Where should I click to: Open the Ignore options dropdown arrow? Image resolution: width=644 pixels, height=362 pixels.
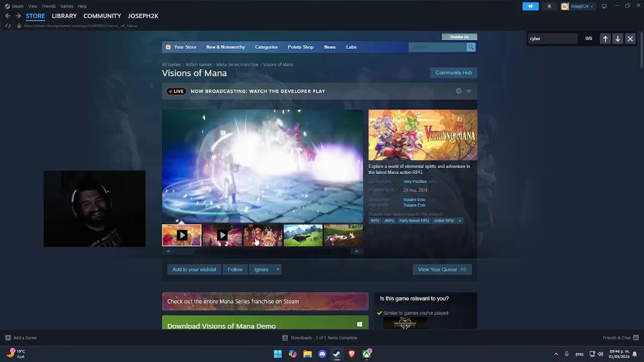(x=278, y=269)
